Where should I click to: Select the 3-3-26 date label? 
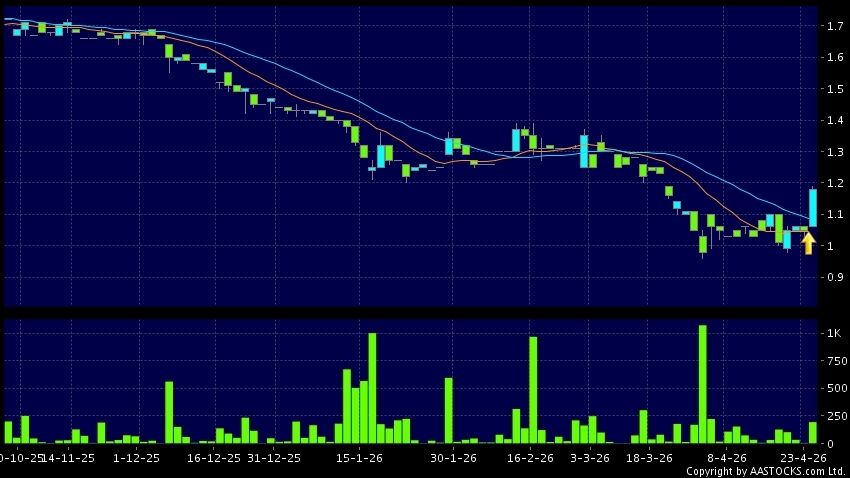tap(589, 457)
